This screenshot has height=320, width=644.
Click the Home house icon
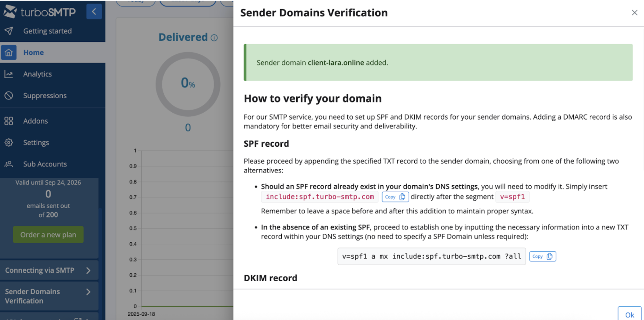[x=9, y=53]
